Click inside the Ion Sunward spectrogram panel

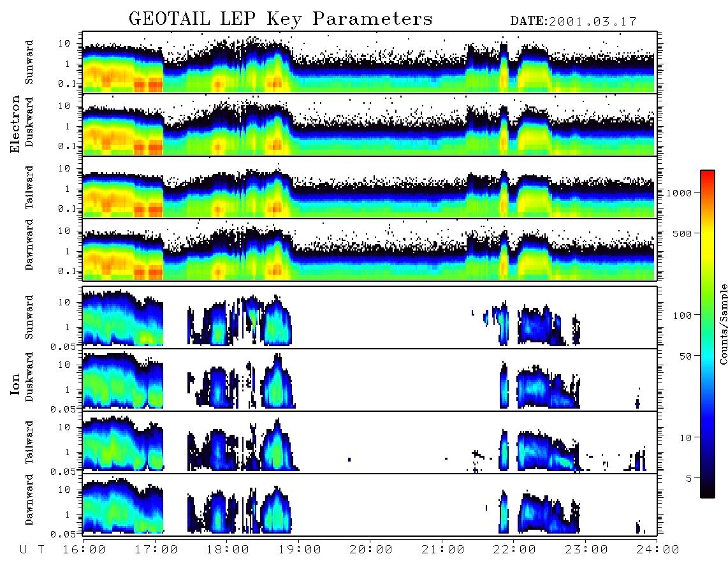point(370,317)
